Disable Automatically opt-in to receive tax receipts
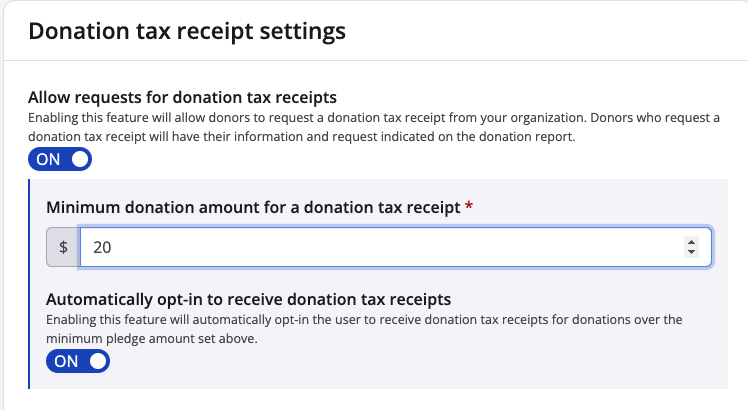This screenshot has width=748, height=410. click(x=78, y=361)
